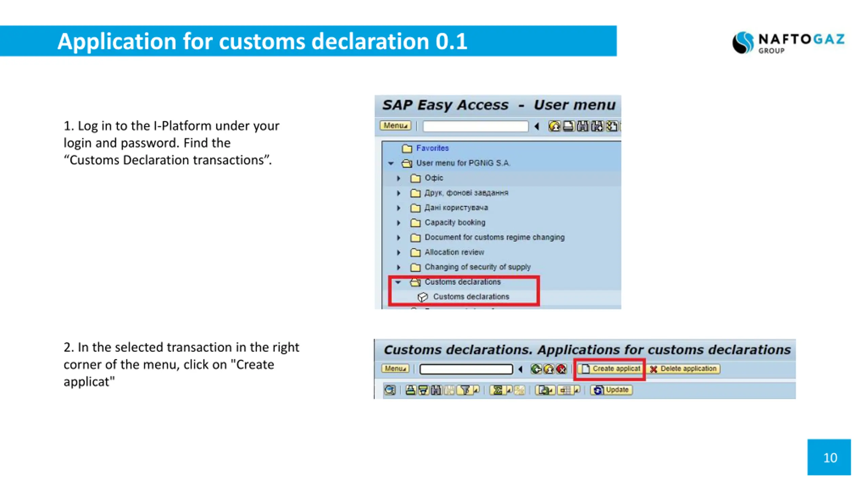Click the Details magnifier icon in the list toolbar
Screen dimensions: 868x488
coord(390,390)
